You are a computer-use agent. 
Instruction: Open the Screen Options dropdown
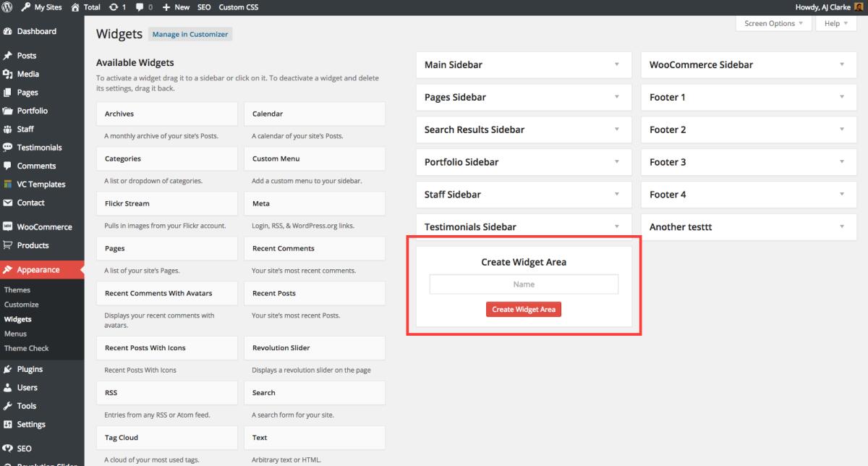(773, 23)
